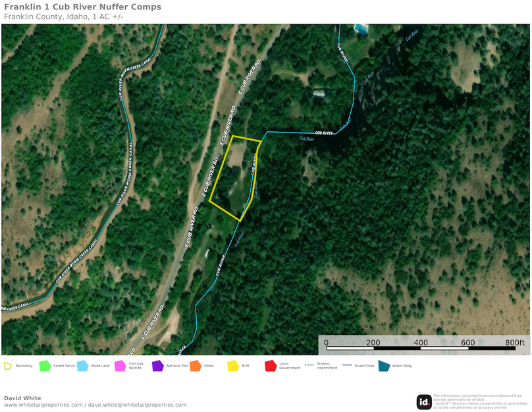Click the Land id logo icon
532x412 pixels.
(424, 402)
